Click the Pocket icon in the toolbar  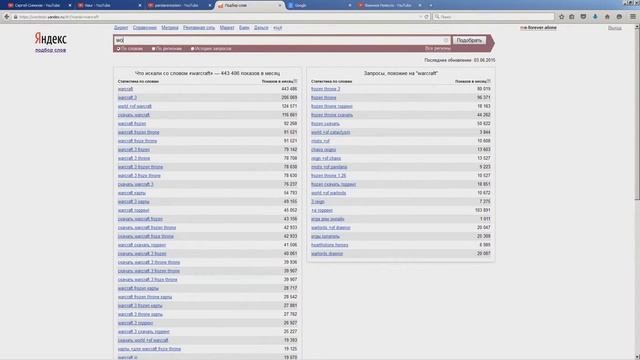583,17
